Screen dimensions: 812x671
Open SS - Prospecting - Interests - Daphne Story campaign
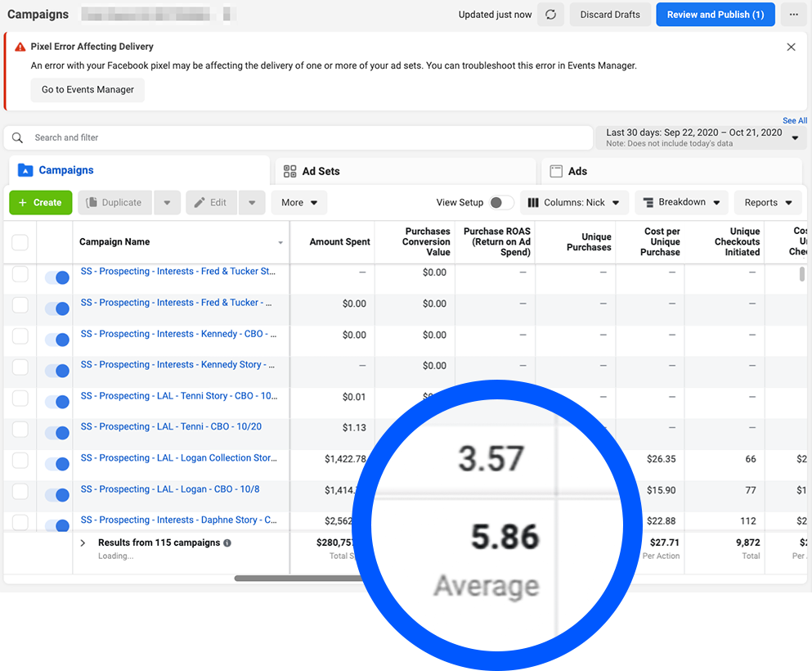[178, 520]
